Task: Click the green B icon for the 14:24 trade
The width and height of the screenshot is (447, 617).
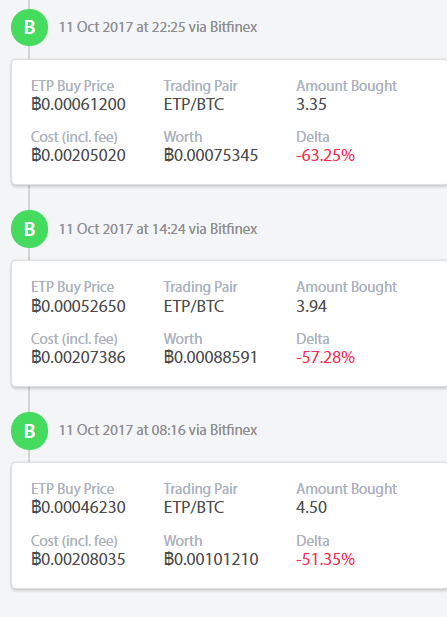Action: pos(30,229)
